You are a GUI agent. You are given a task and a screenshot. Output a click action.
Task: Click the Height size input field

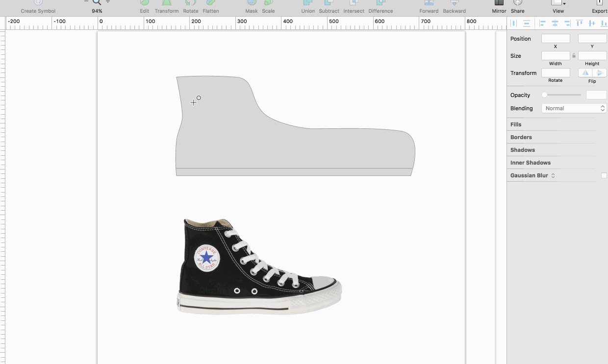coord(592,56)
